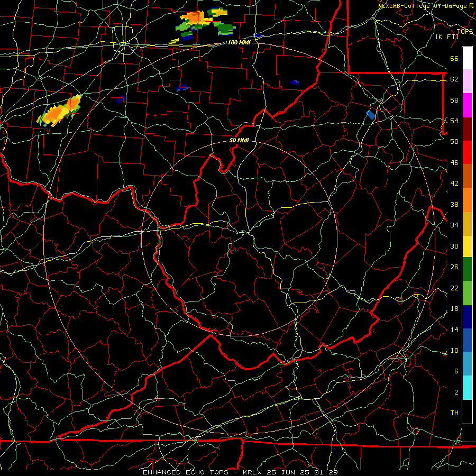476x476 pixels.
Task: Click the legend value '34'
Action: [454, 225]
